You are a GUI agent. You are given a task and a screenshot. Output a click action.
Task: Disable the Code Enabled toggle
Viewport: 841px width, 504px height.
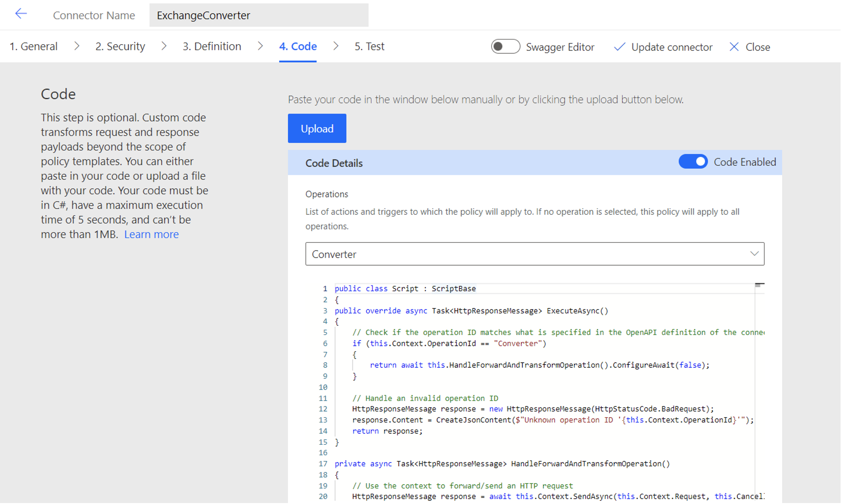[x=693, y=162]
